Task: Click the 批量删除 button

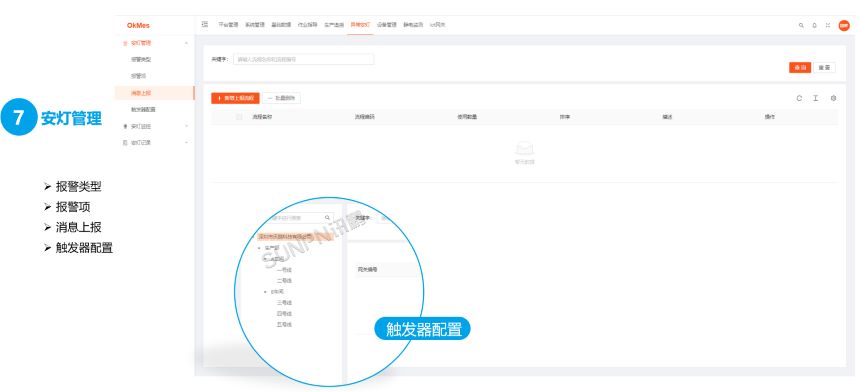Action: (x=281, y=98)
